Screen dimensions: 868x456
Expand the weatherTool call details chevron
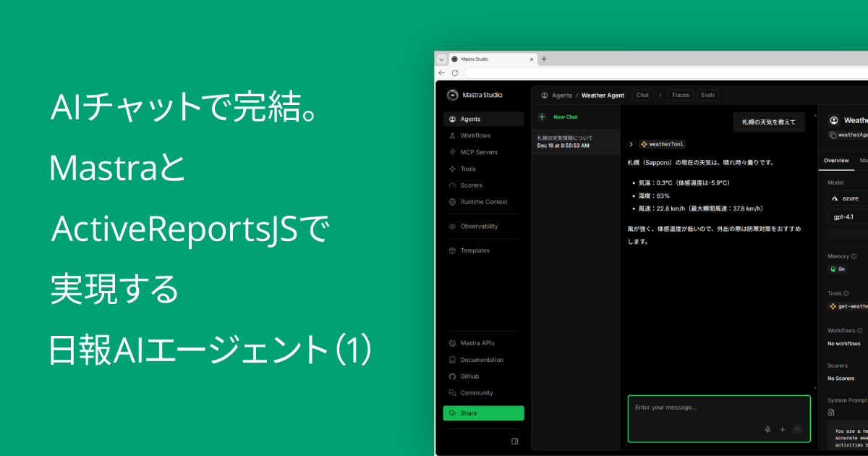[x=631, y=143]
